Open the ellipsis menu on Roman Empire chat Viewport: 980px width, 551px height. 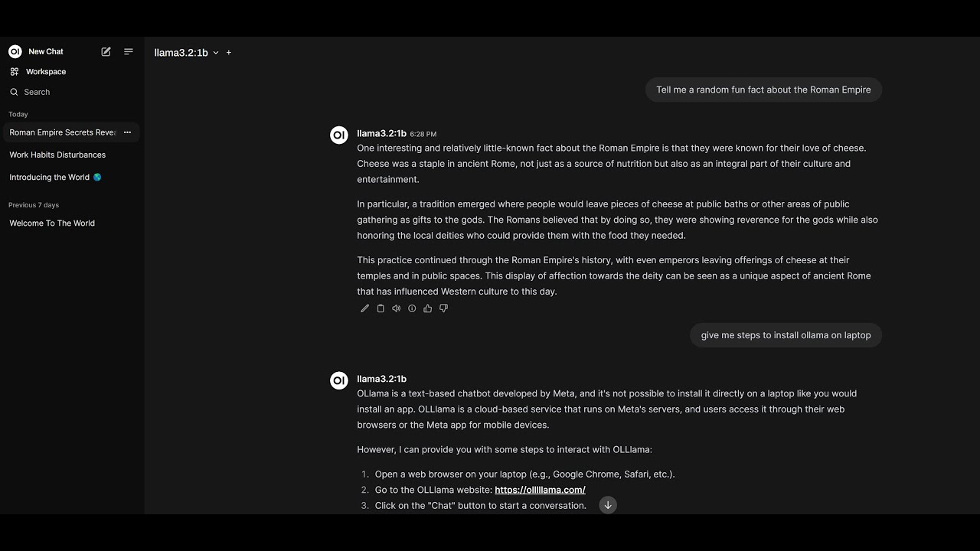point(128,132)
